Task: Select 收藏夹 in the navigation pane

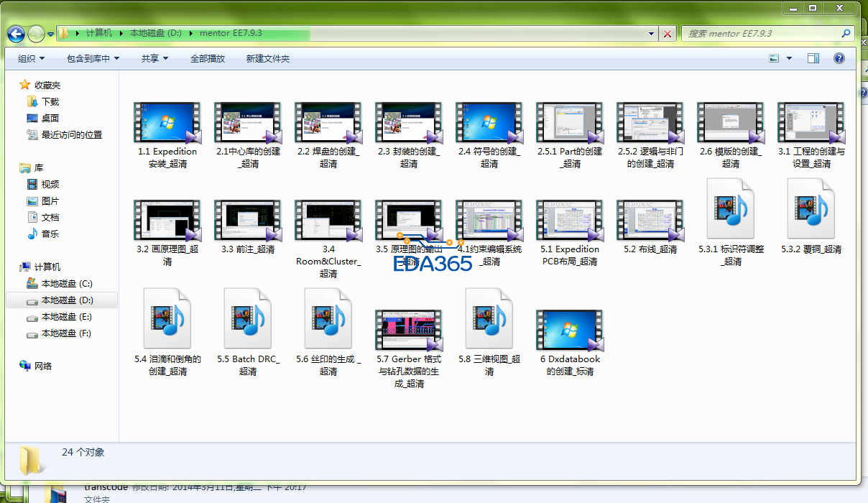Action: [40, 85]
